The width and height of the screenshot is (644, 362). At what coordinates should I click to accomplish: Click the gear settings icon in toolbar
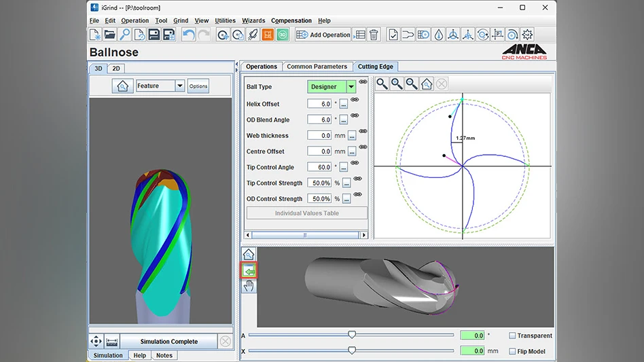click(527, 35)
